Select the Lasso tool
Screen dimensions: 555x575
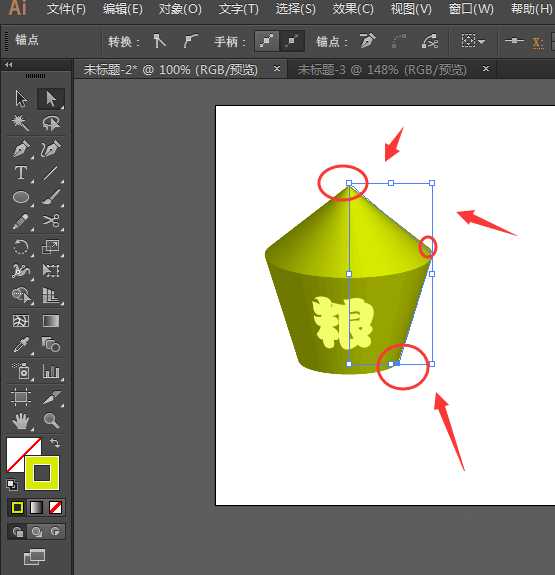(51, 123)
